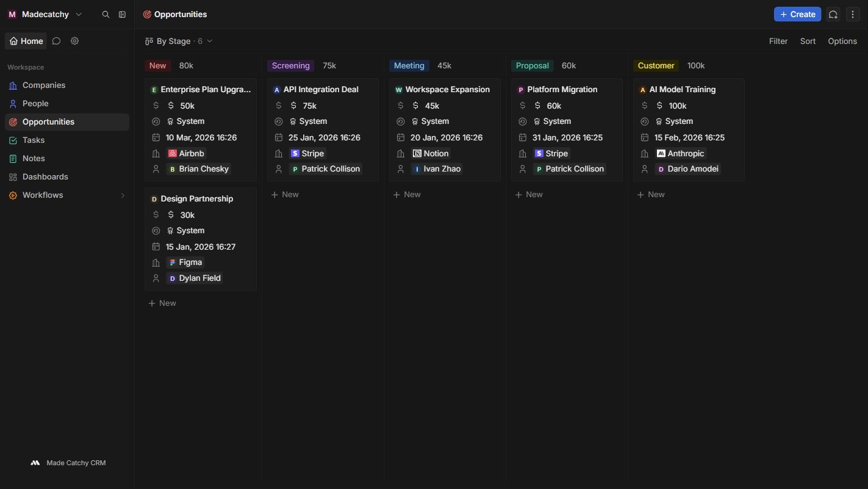This screenshot has height=489, width=868.
Task: Open the three-dot more menu top right
Action: coord(853,14)
